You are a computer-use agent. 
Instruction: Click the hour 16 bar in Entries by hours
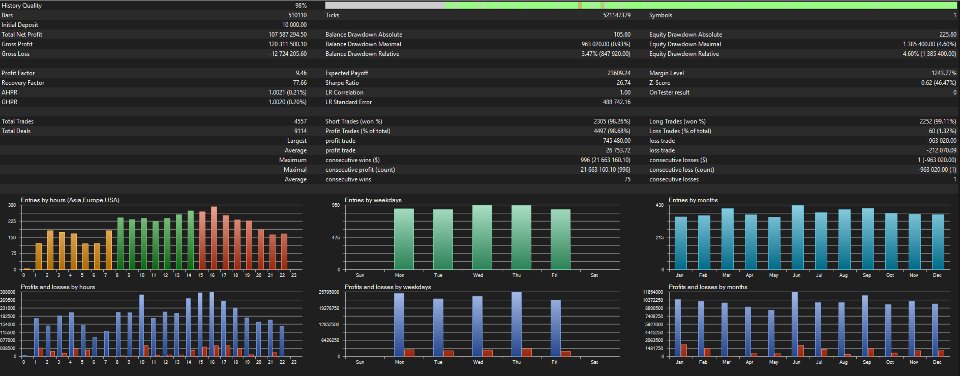point(214,238)
